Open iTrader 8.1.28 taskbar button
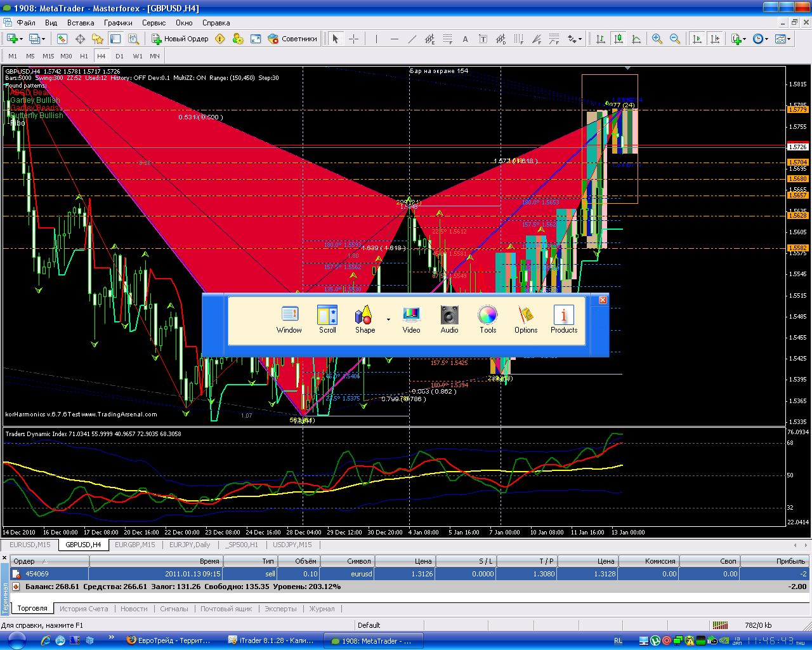The image size is (812, 650). click(273, 640)
